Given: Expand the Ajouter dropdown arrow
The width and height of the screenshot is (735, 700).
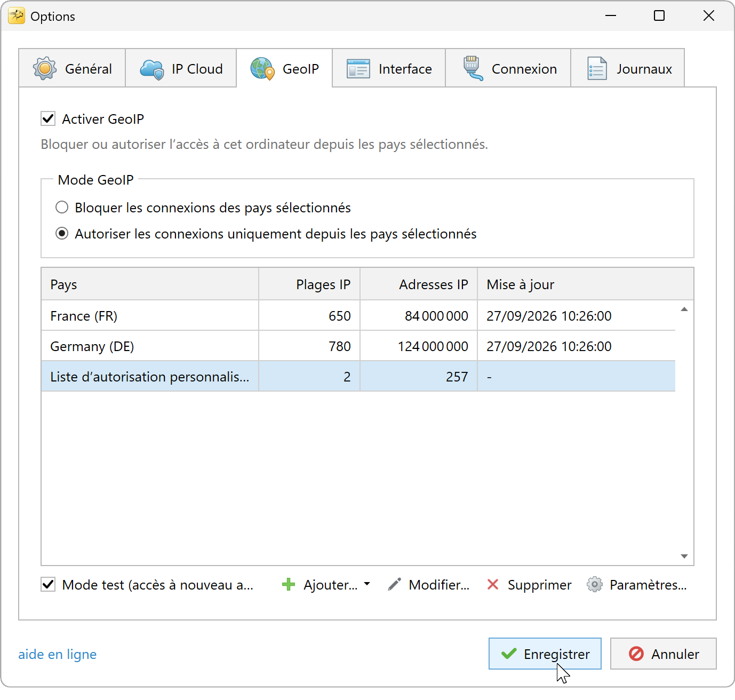Looking at the screenshot, I should click(x=367, y=584).
